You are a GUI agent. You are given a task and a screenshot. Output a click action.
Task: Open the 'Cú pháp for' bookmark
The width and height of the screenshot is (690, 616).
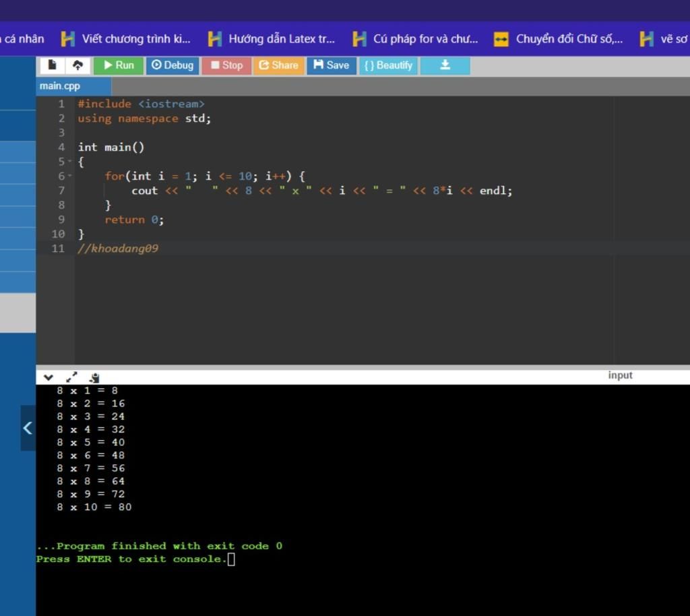click(416, 39)
